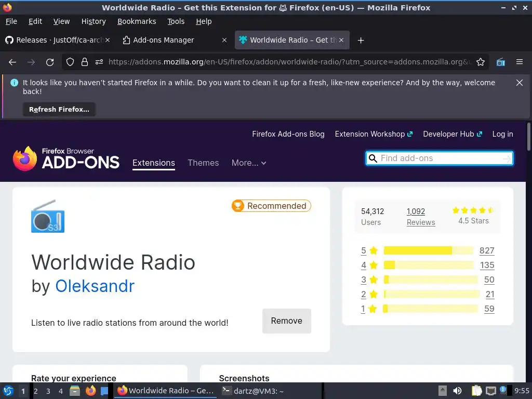Open Firefox Add-ons Blog link
This screenshot has height=399, width=532.
288,134
